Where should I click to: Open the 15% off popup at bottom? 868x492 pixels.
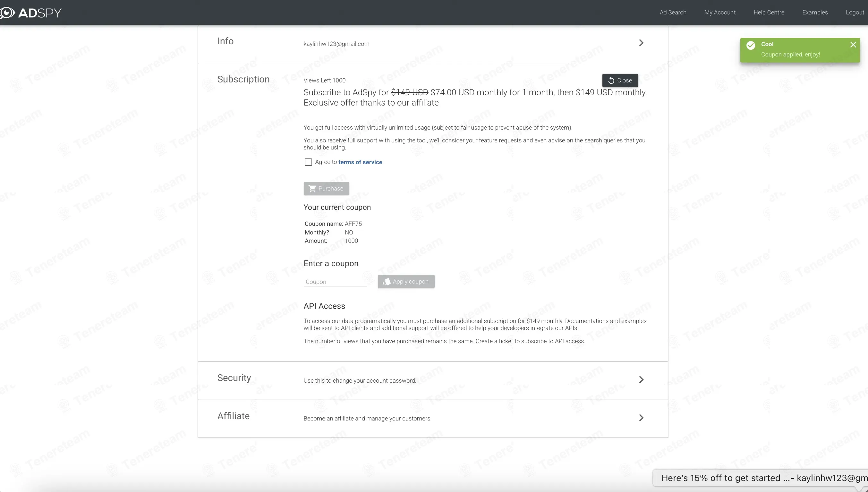pos(760,478)
